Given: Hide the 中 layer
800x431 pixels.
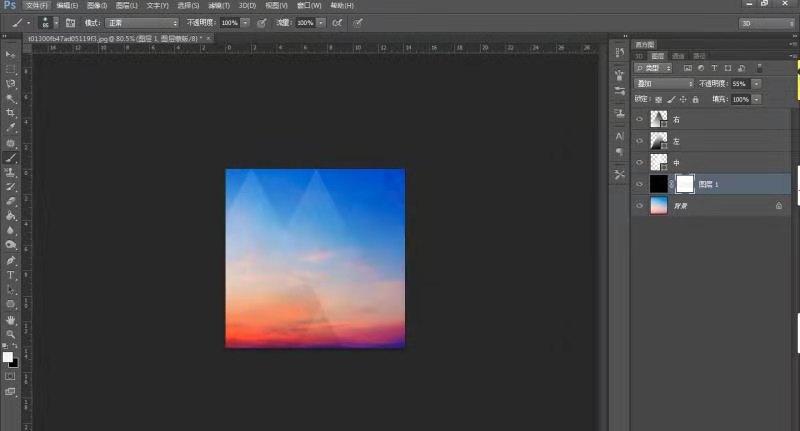Looking at the screenshot, I should pos(639,163).
